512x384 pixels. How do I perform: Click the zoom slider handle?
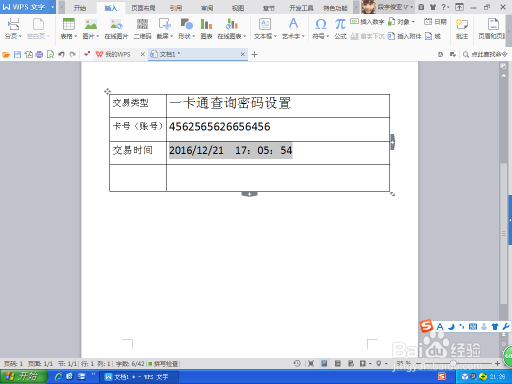[x=453, y=363]
